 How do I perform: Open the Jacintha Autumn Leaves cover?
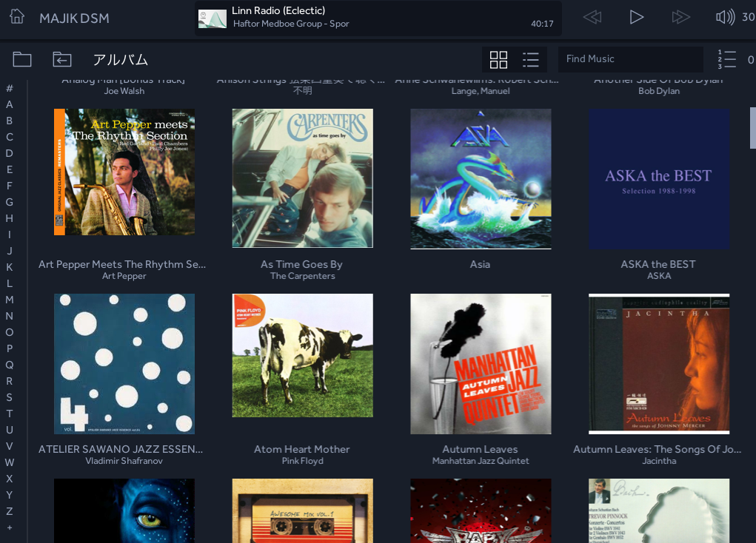tap(659, 364)
